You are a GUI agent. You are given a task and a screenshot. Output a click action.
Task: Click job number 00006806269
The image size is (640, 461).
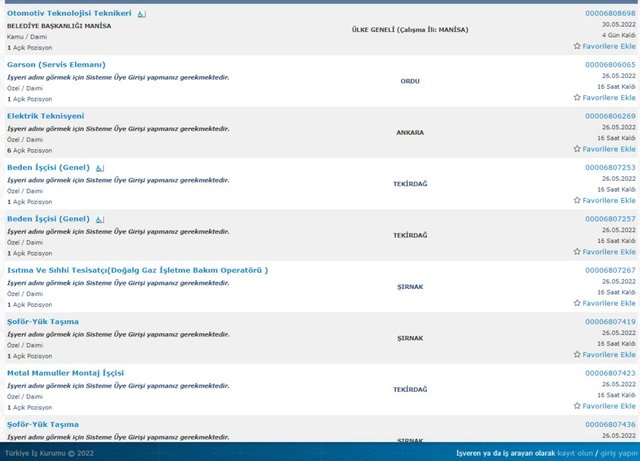pyautogui.click(x=610, y=116)
